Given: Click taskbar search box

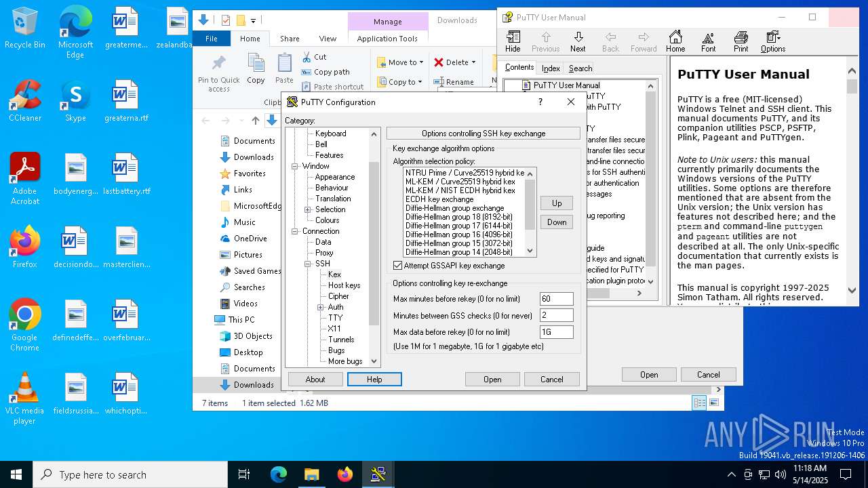Looking at the screenshot, I should [x=130, y=474].
